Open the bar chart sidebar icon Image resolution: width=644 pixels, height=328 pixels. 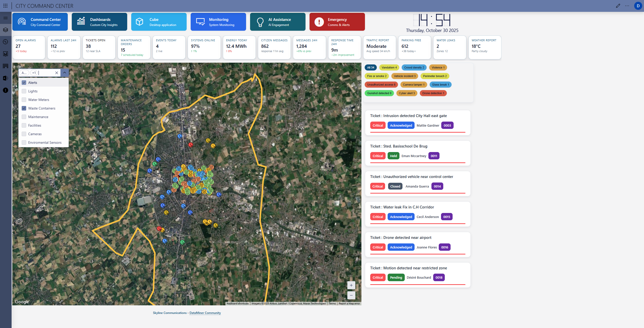point(6,54)
